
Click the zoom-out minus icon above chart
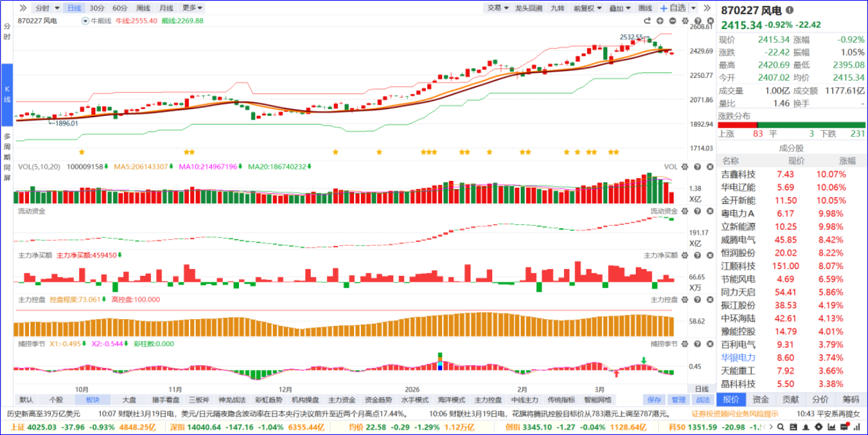pos(673,20)
